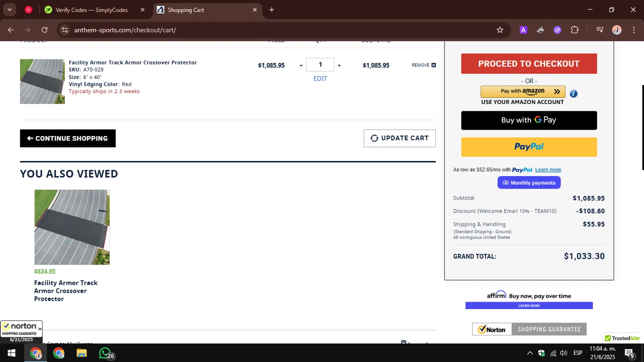Open viewed product image thumbnail
This screenshot has height=362, width=644.
(x=72, y=227)
